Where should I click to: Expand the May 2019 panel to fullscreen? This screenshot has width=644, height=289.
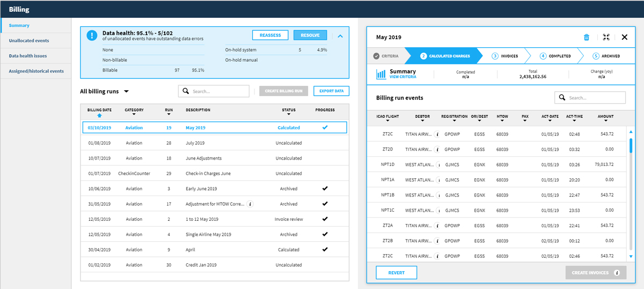[x=606, y=38]
